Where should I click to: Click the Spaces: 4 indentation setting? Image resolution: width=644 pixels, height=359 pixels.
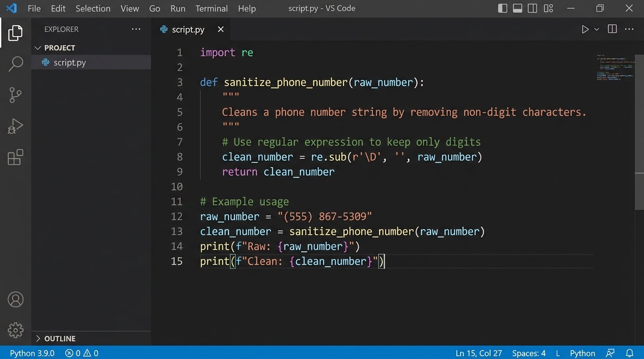529,353
